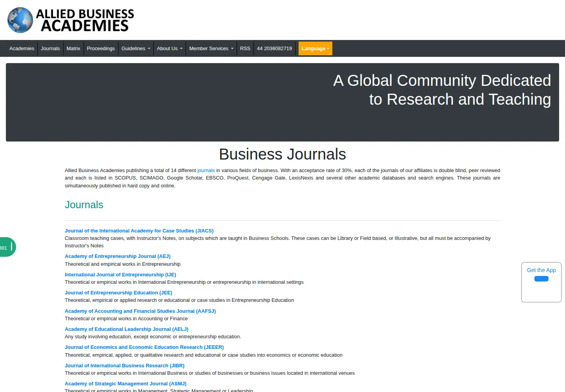This screenshot has width=565, height=392.
Task: Open the orange Language dropdown
Action: (x=315, y=49)
